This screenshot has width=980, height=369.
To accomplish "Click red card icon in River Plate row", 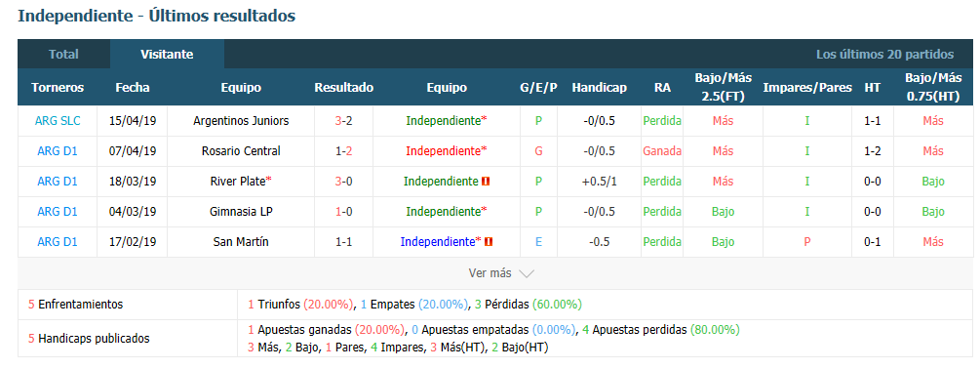I will [x=486, y=182].
